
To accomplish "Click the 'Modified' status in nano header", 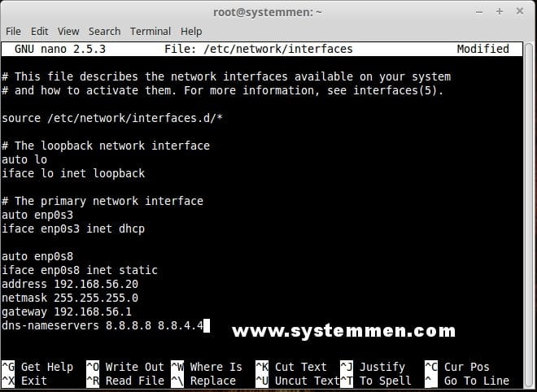I will pos(482,49).
